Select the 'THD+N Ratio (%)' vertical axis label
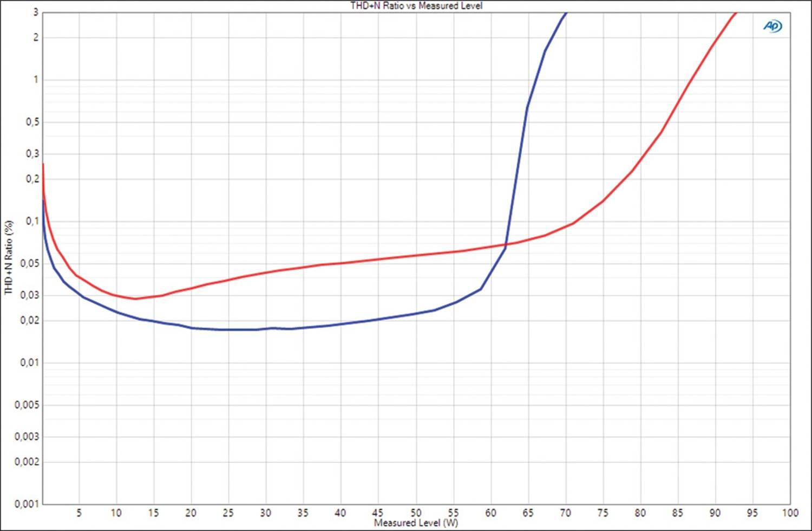This screenshot has width=812, height=531. coord(8,257)
